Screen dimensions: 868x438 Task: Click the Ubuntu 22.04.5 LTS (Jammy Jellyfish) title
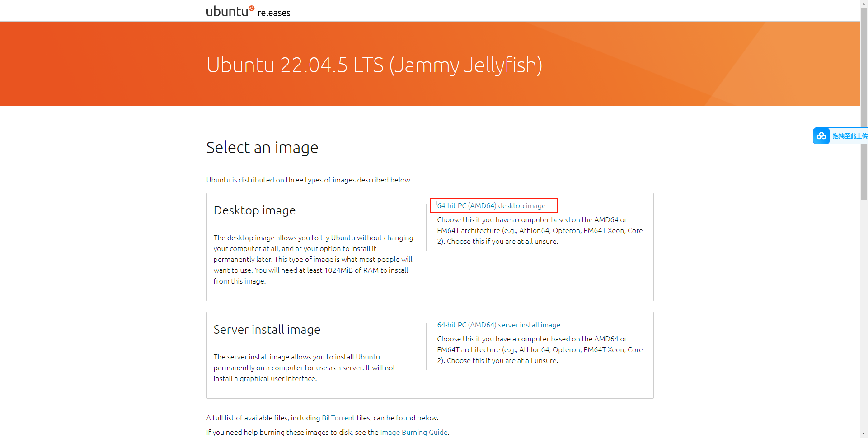(x=374, y=65)
